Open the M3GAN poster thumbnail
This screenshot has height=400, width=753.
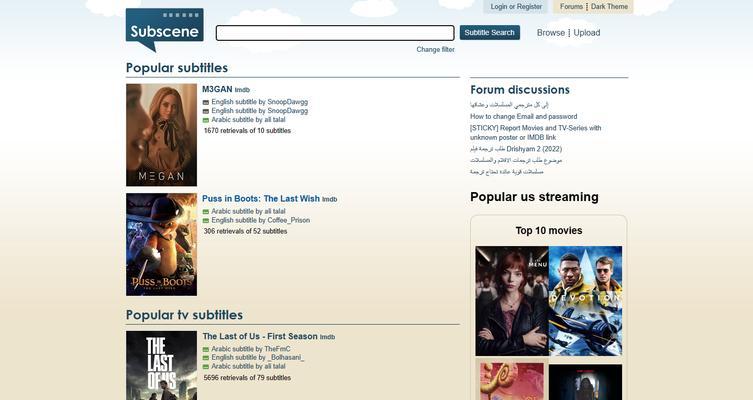point(161,135)
